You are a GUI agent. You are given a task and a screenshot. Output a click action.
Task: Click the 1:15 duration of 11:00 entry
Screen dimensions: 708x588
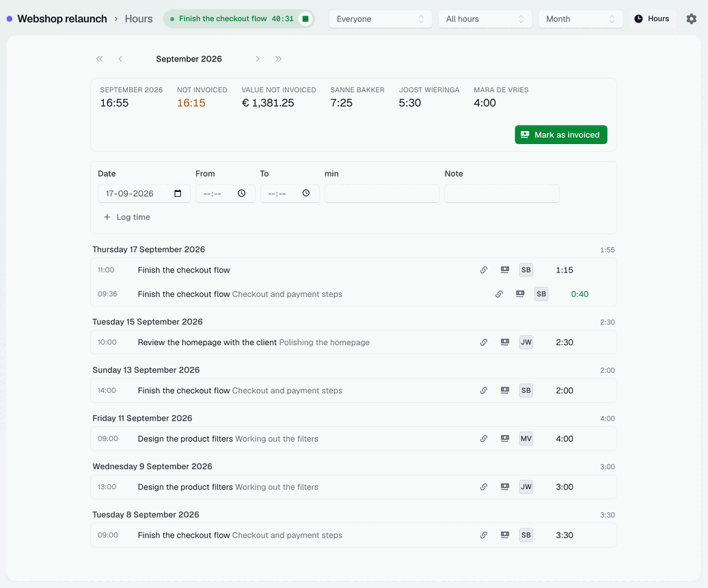(564, 270)
